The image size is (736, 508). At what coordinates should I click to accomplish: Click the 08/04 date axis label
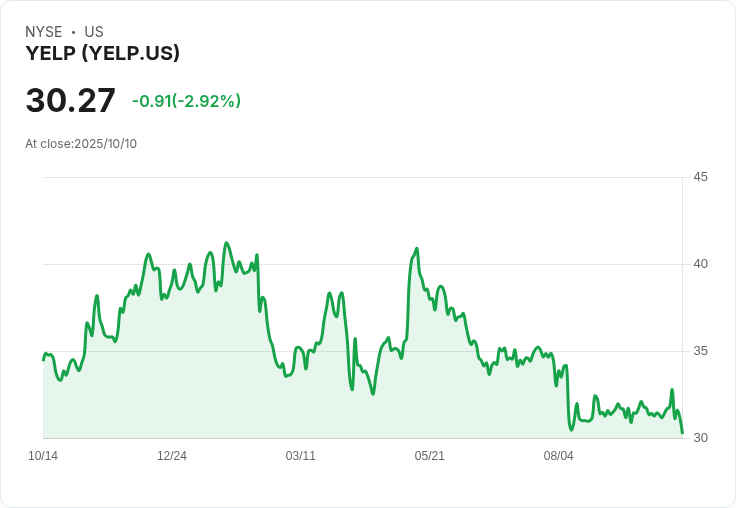click(559, 456)
